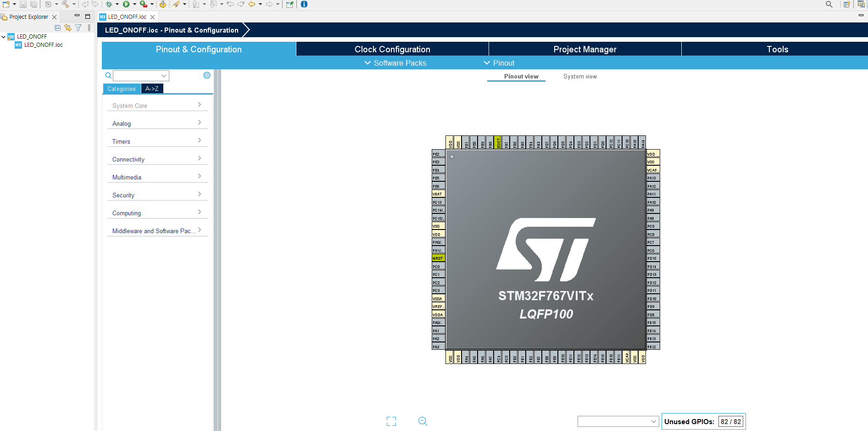Click pin PA13 on the chip

653,178
